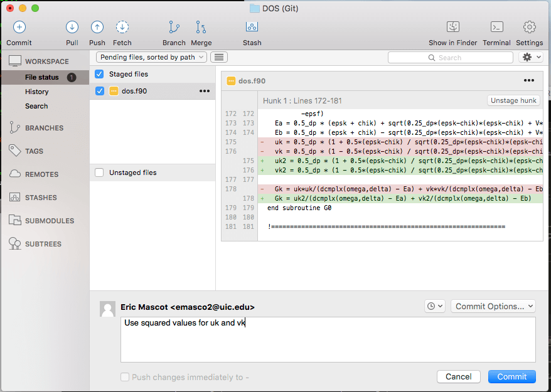Open Settings gear in toolbar
This screenshot has height=392, width=551.
530,27
